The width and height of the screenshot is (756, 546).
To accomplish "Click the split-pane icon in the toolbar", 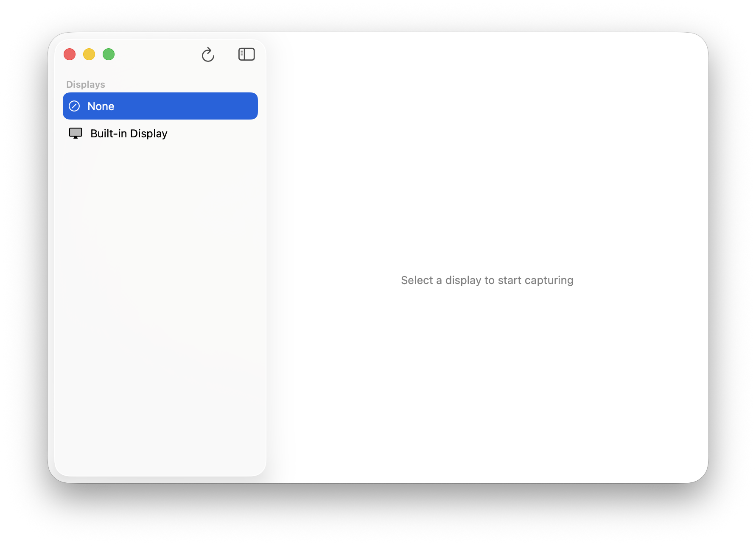I will [x=246, y=54].
